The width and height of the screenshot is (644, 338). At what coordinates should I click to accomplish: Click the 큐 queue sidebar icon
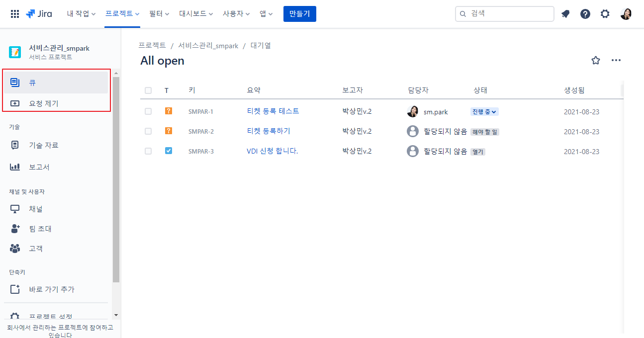point(15,83)
